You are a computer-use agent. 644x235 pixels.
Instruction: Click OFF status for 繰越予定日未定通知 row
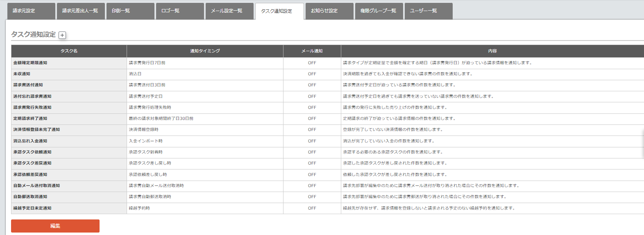click(312, 208)
